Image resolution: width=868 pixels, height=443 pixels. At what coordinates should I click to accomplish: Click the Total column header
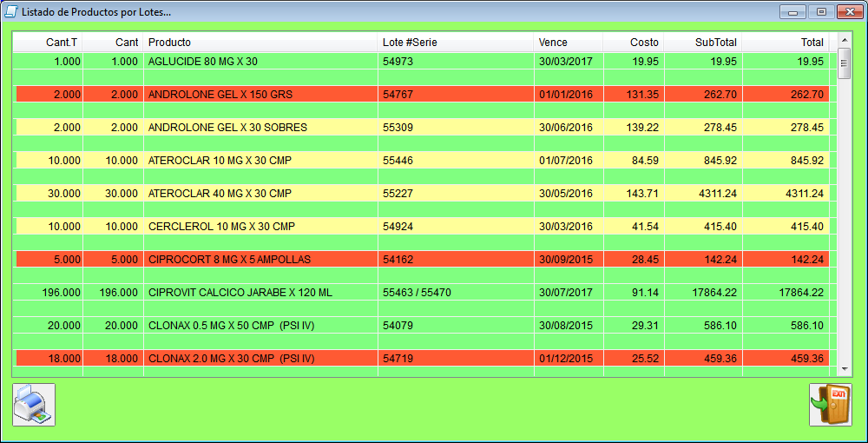(x=786, y=42)
